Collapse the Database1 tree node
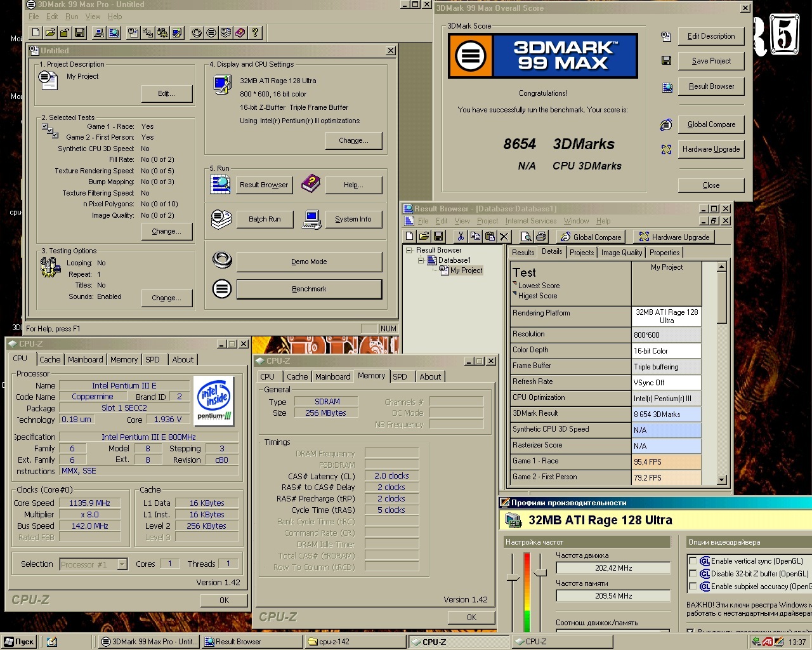The image size is (812, 650). tap(421, 260)
